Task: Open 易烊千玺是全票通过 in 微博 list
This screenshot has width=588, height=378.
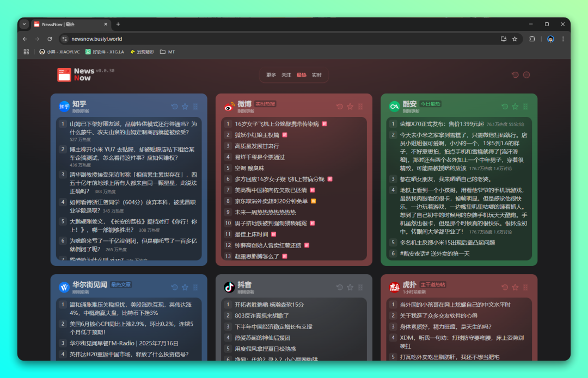Action: click(x=260, y=157)
